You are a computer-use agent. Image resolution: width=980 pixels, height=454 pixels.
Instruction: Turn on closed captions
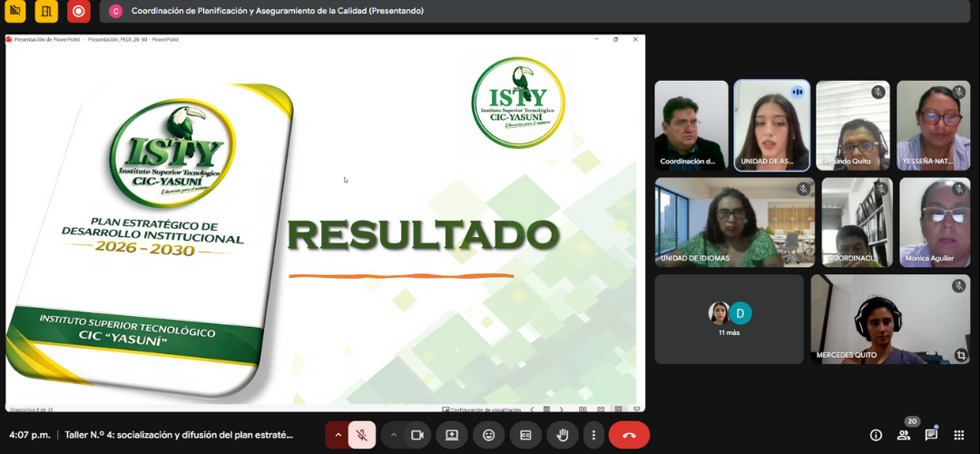525,435
